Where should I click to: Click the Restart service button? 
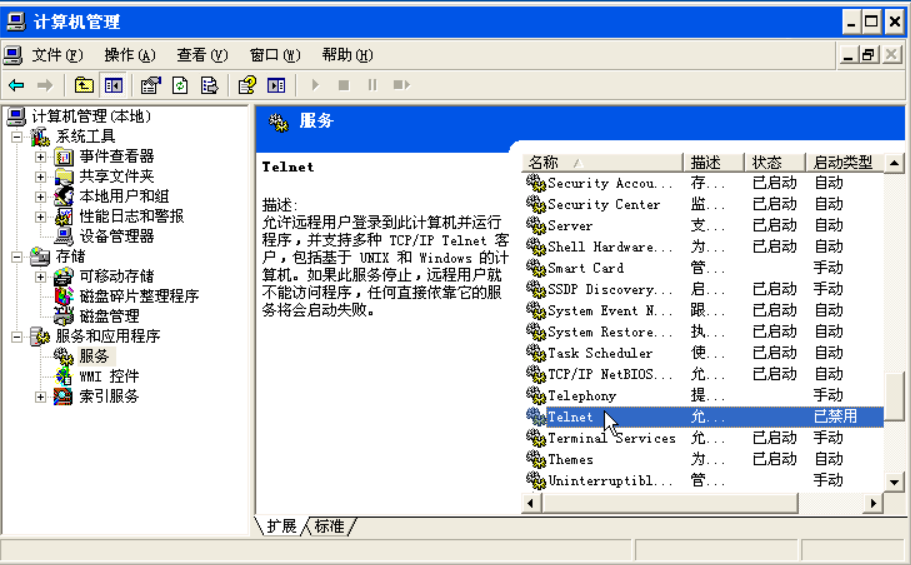401,85
